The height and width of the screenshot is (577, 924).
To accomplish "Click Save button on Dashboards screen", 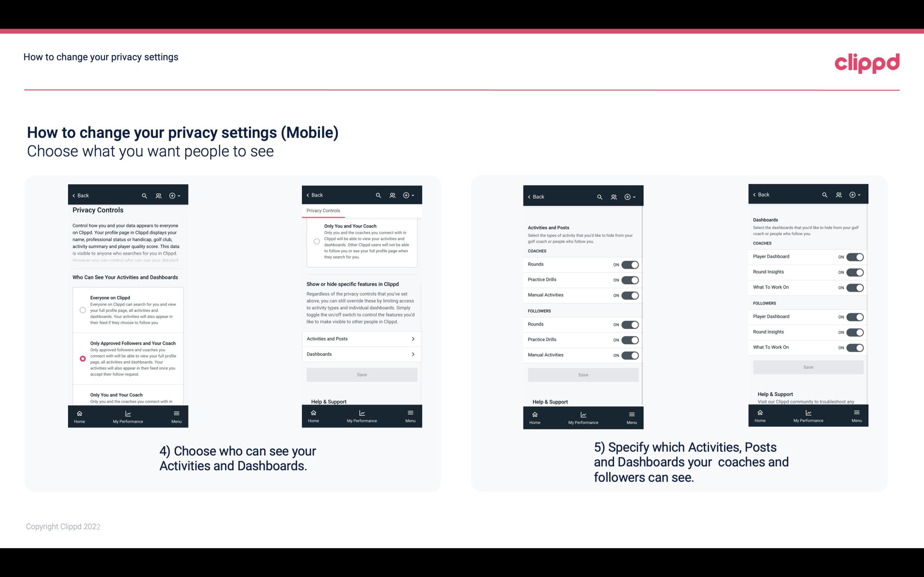I will [808, 367].
